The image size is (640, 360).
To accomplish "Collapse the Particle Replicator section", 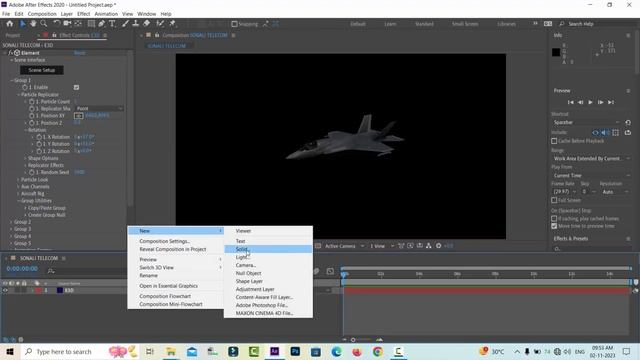I will [18, 95].
